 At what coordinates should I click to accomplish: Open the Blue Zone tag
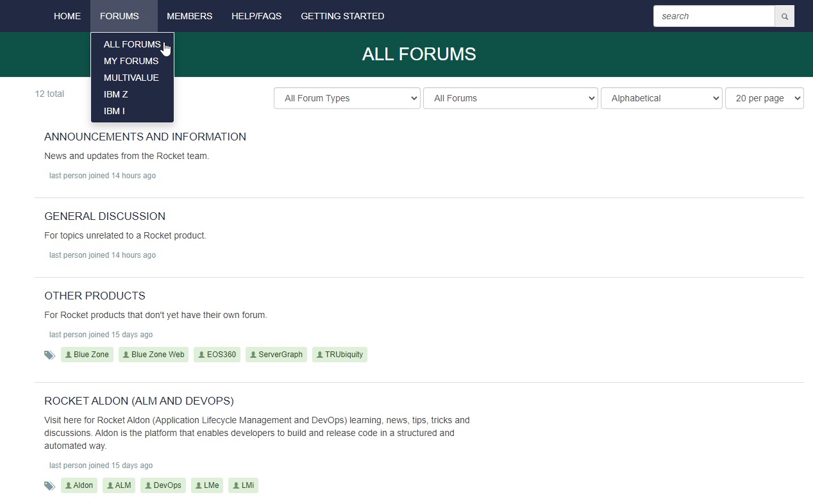[87, 355]
